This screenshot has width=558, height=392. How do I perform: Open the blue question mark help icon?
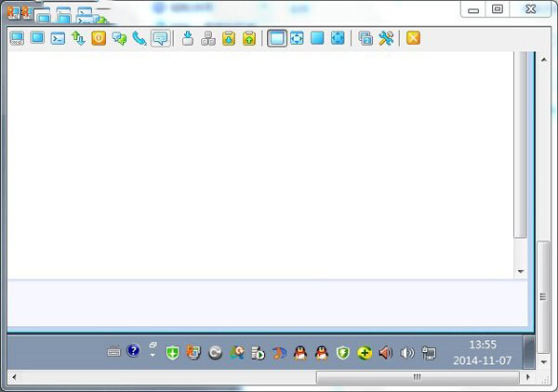click(x=133, y=351)
